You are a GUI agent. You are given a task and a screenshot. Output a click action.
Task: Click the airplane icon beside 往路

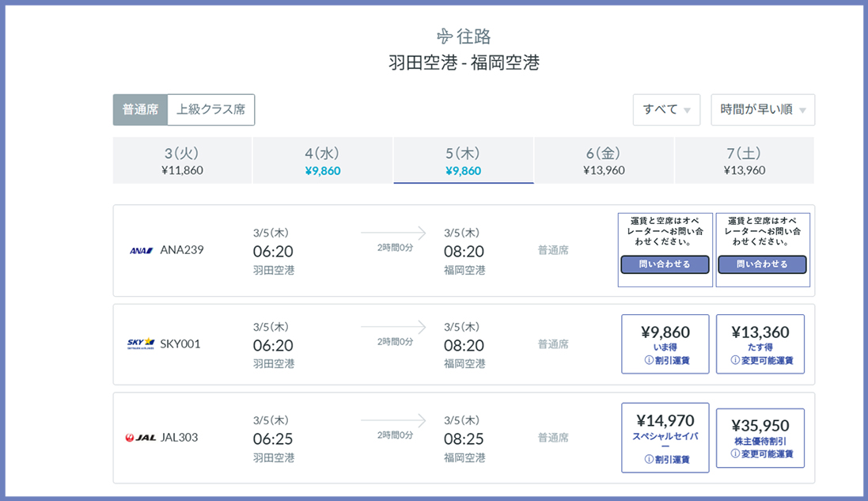click(x=444, y=36)
